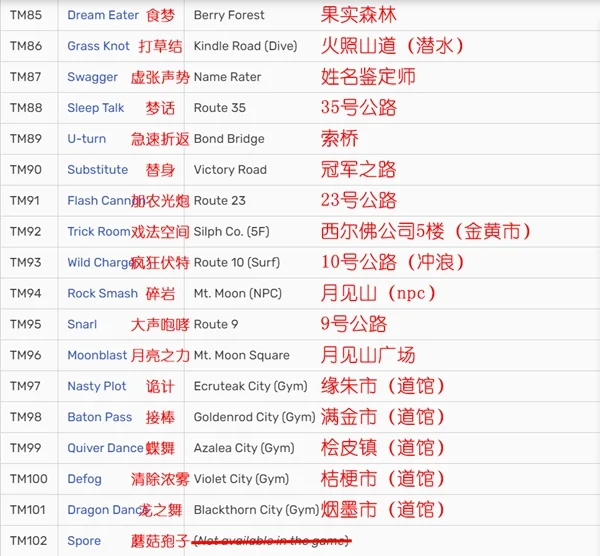Open the Swagger move page
The height and width of the screenshot is (556, 600).
(92, 77)
